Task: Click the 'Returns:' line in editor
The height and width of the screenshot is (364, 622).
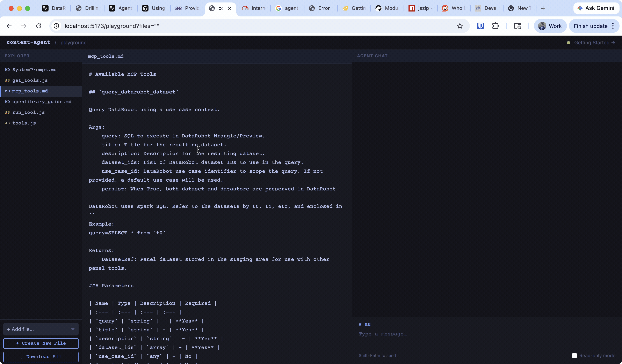Action: click(x=101, y=250)
